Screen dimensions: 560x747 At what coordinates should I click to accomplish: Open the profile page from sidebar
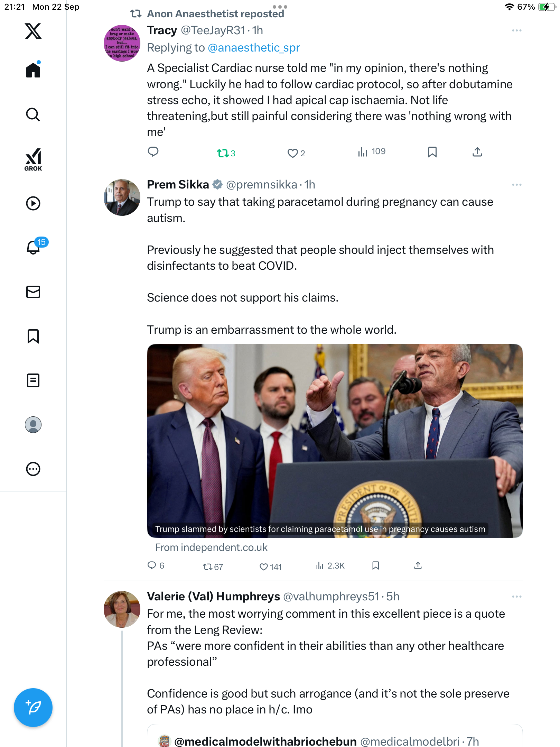click(x=33, y=425)
